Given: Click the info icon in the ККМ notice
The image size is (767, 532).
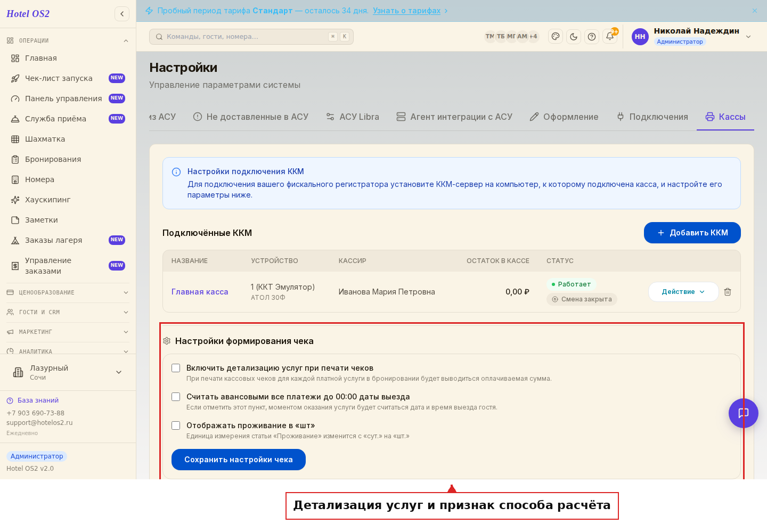Looking at the screenshot, I should [x=176, y=172].
